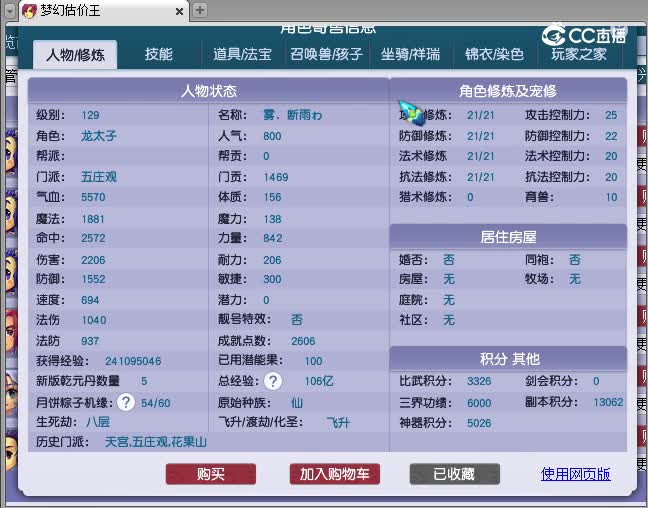Select the 飞升/渡劫/化圣 value 飞升
This screenshot has width=648, height=508.
[338, 423]
